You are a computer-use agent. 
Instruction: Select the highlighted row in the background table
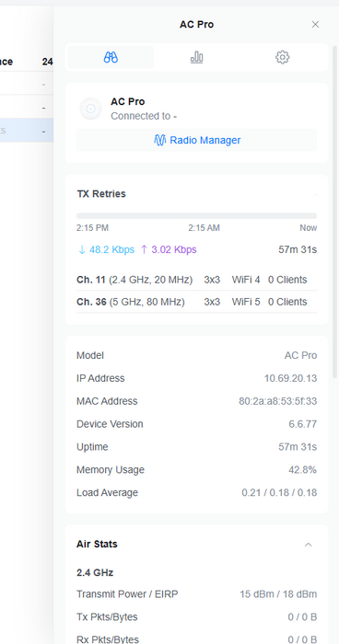(27, 131)
